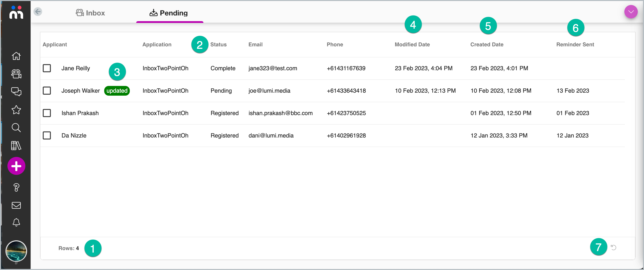This screenshot has width=644, height=270.
Task: Select Joseph Walker's row checkbox
Action: pos(47,91)
